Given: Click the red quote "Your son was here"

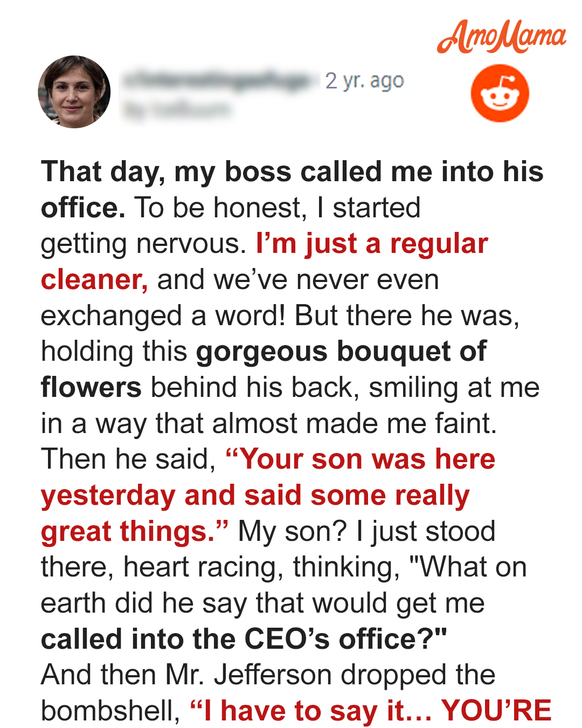Looking at the screenshot, I should [x=361, y=459].
